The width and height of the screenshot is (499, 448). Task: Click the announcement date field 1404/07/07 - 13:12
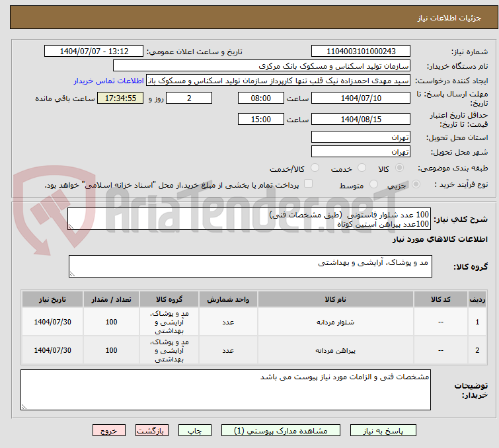click(94, 52)
